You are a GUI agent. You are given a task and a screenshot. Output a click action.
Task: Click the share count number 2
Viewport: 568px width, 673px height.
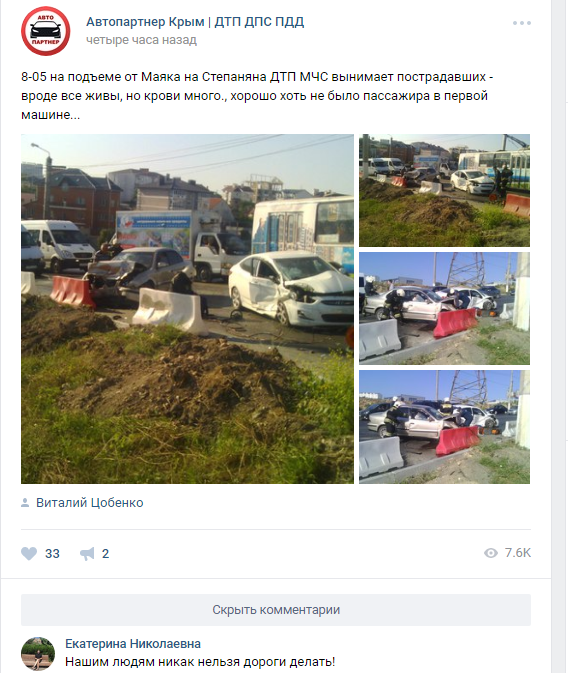tap(105, 554)
